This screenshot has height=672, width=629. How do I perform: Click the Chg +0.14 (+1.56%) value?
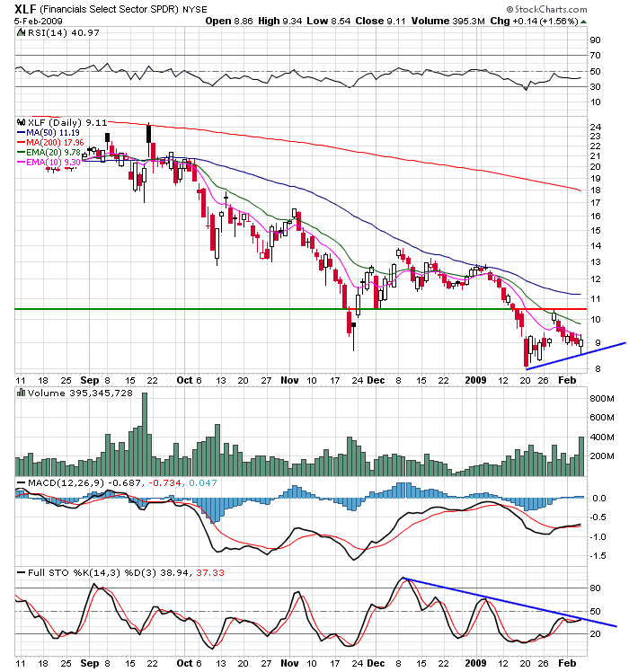click(x=535, y=21)
